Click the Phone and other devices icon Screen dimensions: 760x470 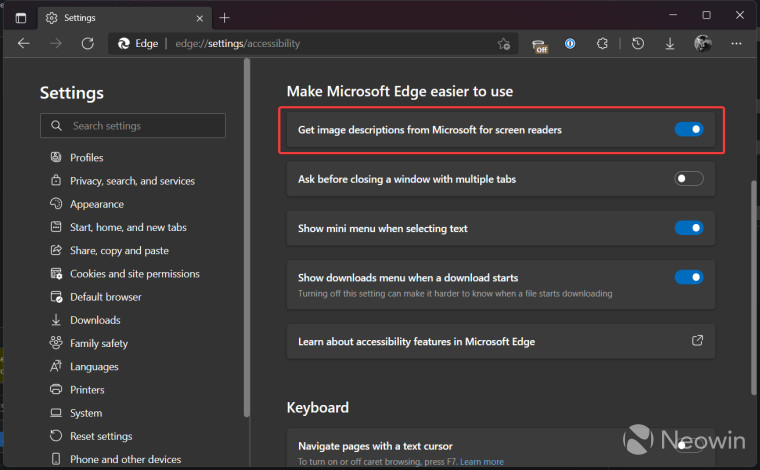(x=56, y=459)
